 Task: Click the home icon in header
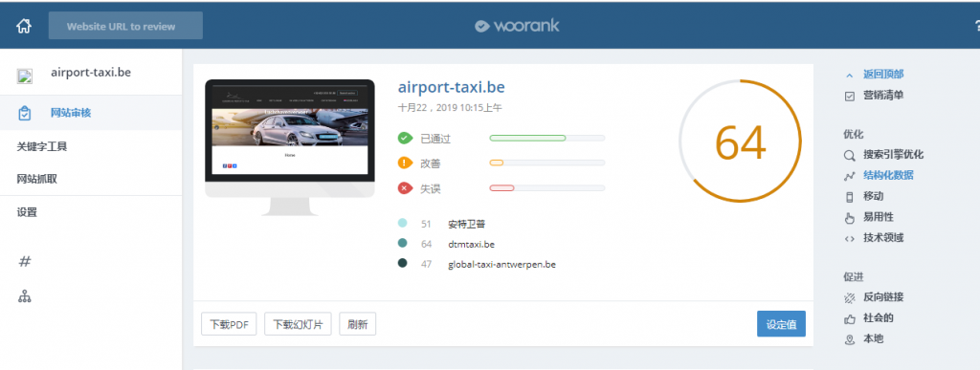(24, 26)
